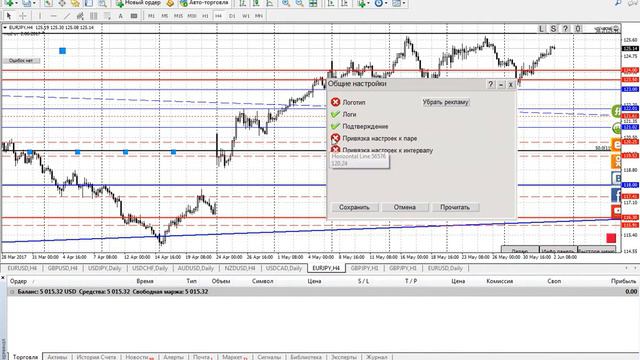Switch to the EURUSD,H4 chart tab
Image resolution: width=640 pixels, height=360 pixels.
pos(22,268)
